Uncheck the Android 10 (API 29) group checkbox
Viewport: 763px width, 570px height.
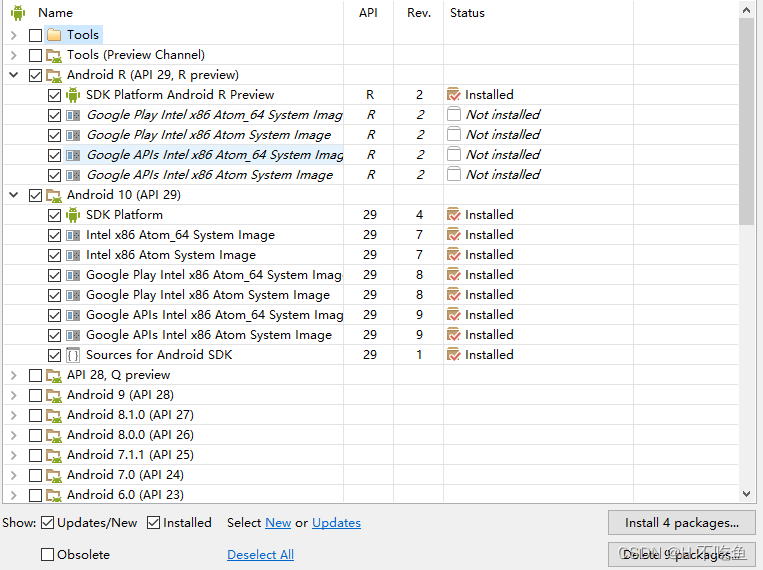click(x=35, y=195)
